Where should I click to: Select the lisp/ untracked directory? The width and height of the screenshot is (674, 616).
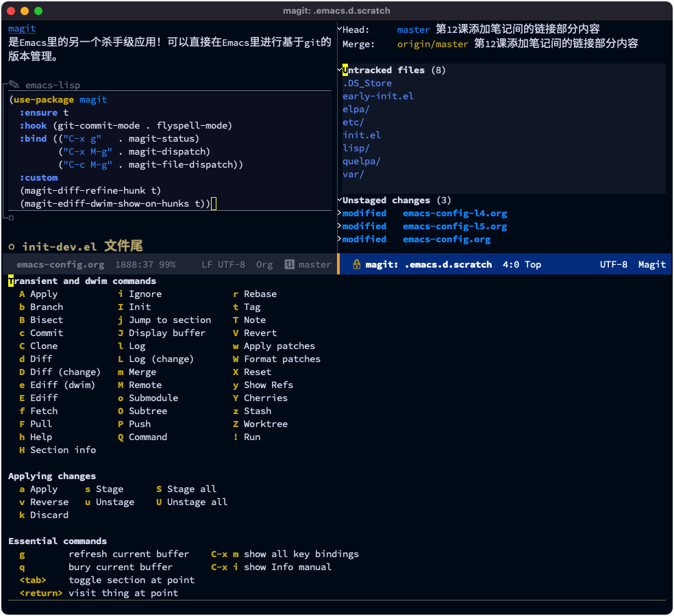[356, 149]
